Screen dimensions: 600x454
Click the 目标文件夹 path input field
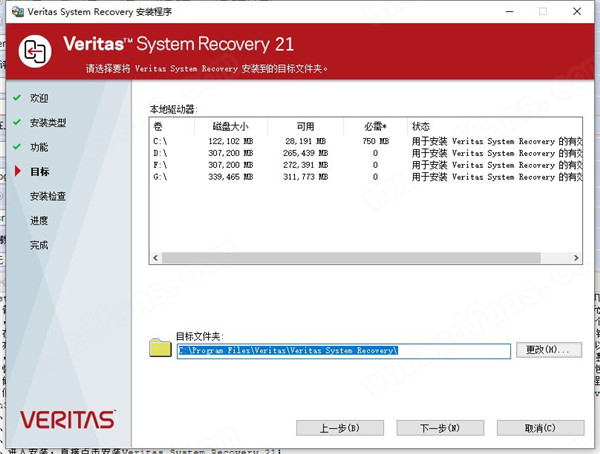(344, 351)
